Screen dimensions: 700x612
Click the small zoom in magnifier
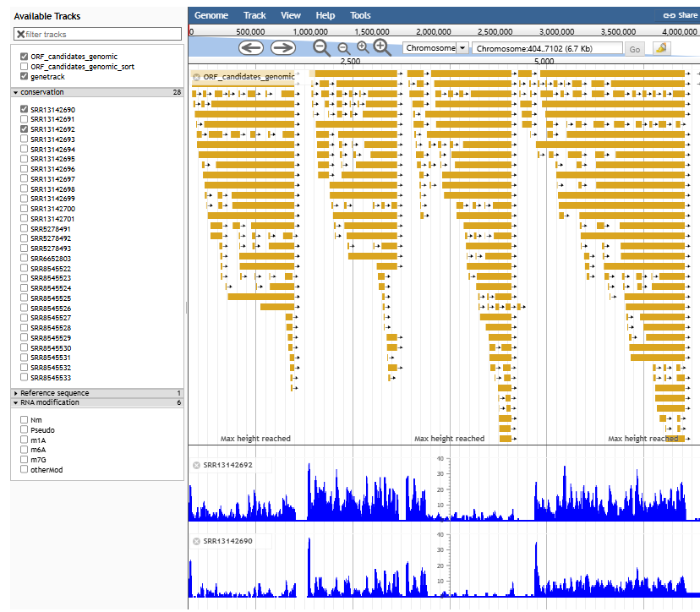363,48
